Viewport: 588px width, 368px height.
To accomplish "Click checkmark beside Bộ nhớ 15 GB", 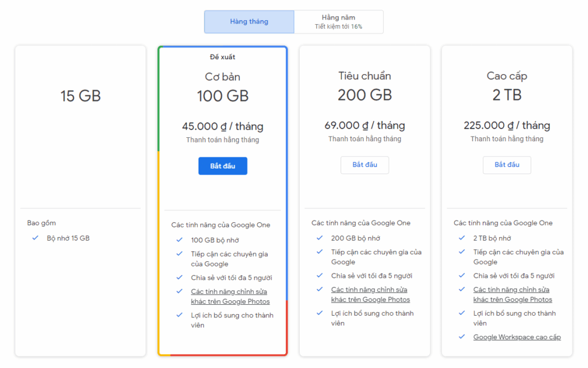I will (x=35, y=238).
